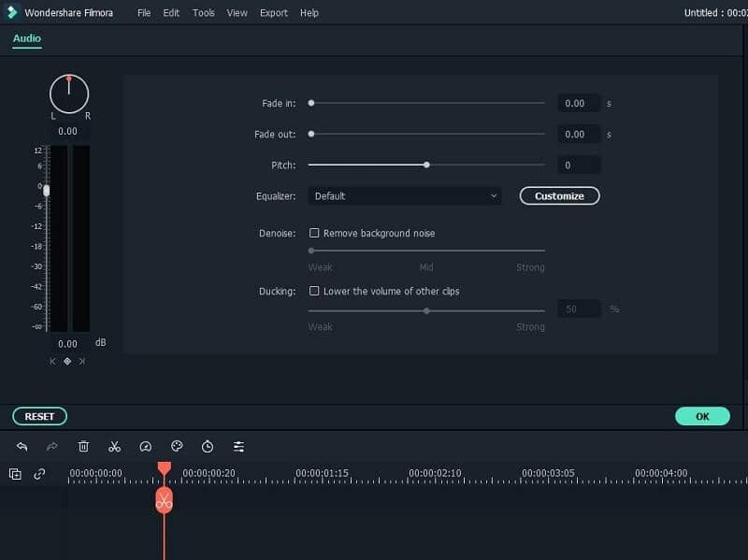Click the OK button
This screenshot has width=748, height=560.
(x=702, y=416)
